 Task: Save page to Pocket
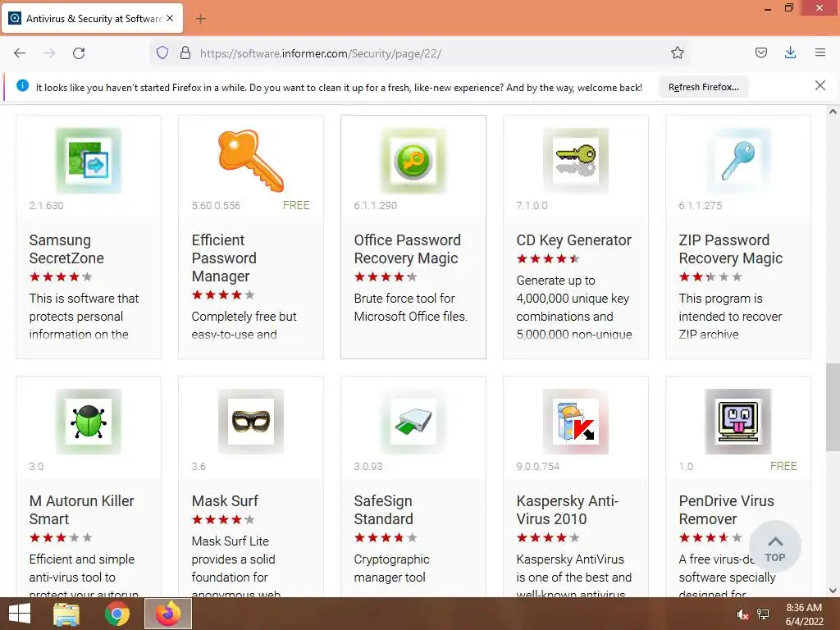click(x=760, y=53)
